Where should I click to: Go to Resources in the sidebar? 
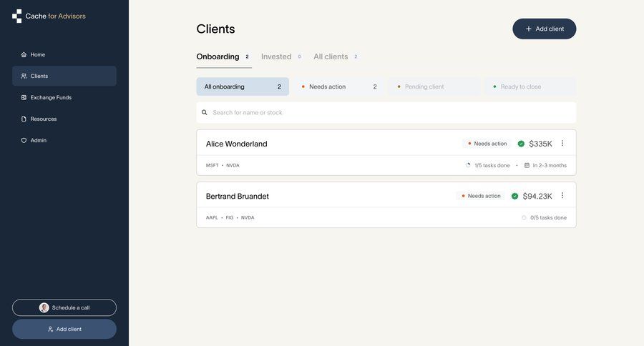(x=64, y=119)
